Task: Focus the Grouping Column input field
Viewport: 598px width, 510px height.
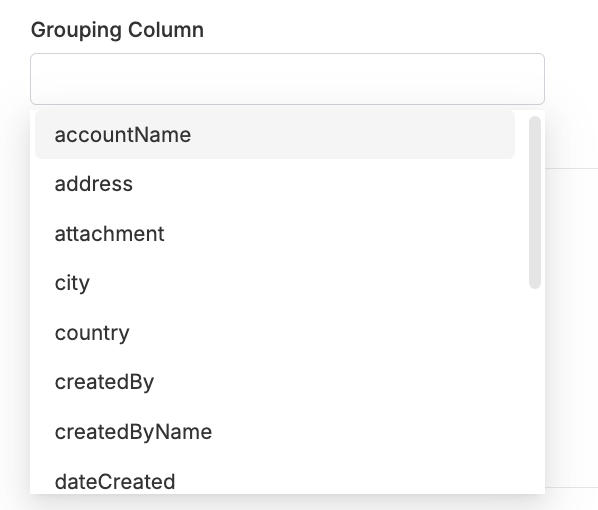Action: 287,79
